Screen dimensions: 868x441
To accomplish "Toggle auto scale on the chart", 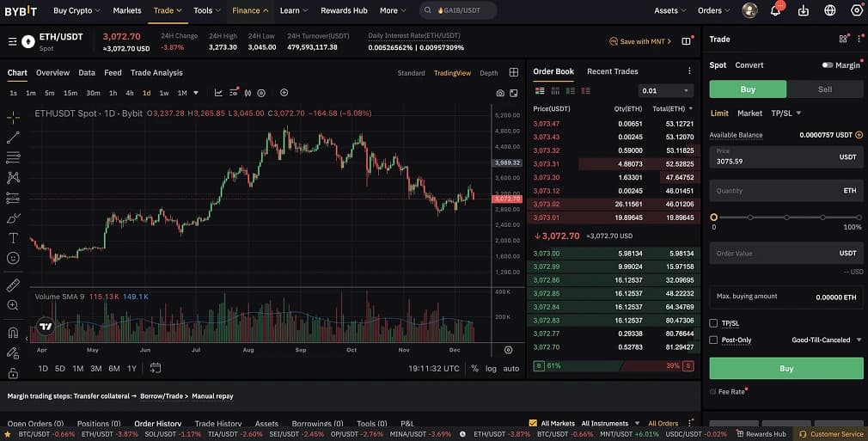I will 511,369.
